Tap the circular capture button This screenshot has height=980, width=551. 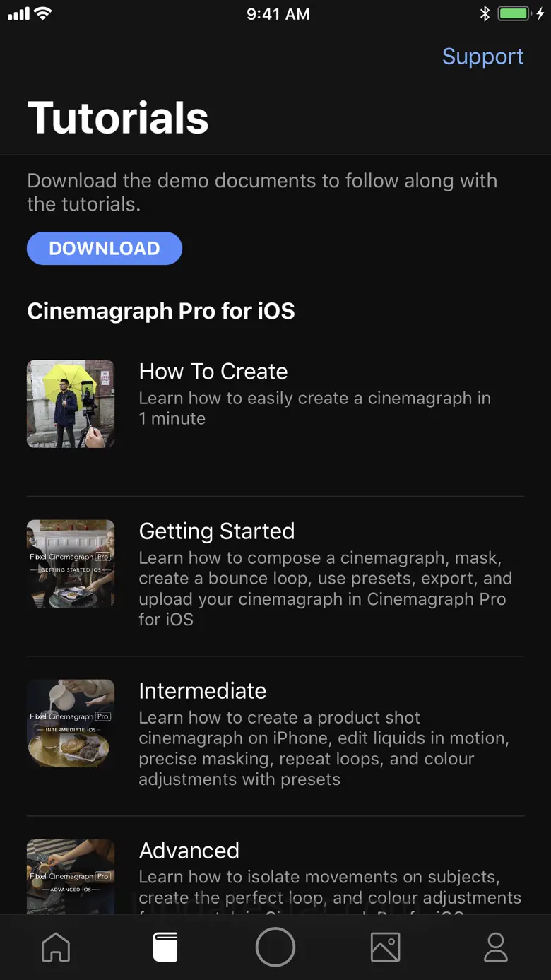coord(275,947)
